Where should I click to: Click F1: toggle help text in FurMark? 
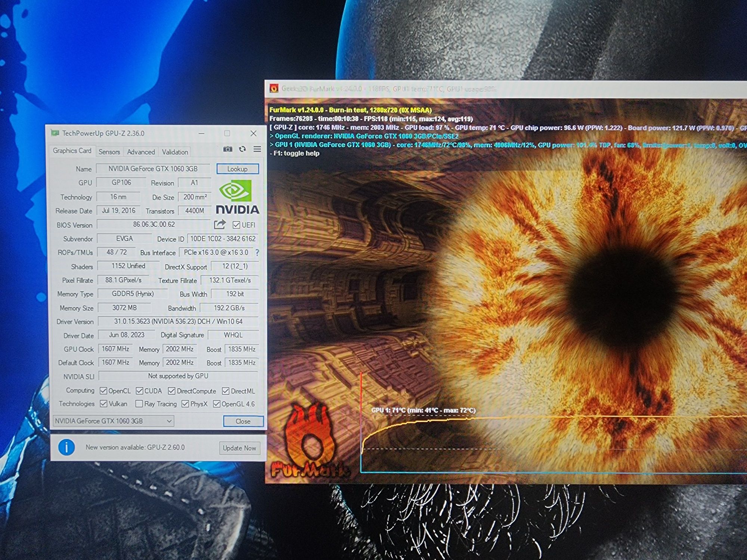[x=295, y=153]
